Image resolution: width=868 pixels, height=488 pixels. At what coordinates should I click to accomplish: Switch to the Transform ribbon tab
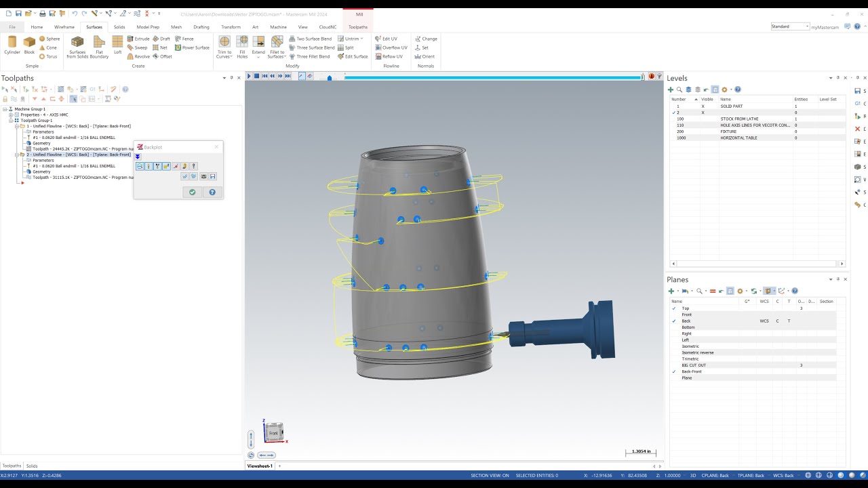pos(231,27)
